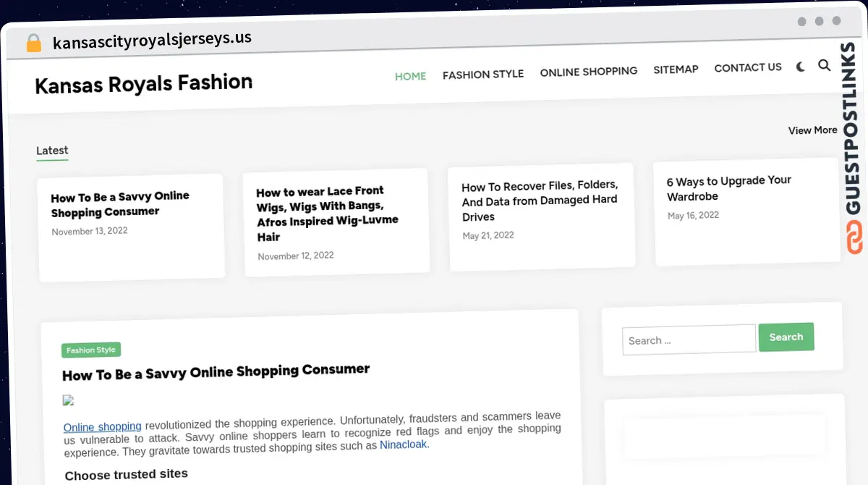Viewport: 868px width, 485px height.
Task: Click the Kansas Royals Fashion site title
Action: tap(143, 84)
